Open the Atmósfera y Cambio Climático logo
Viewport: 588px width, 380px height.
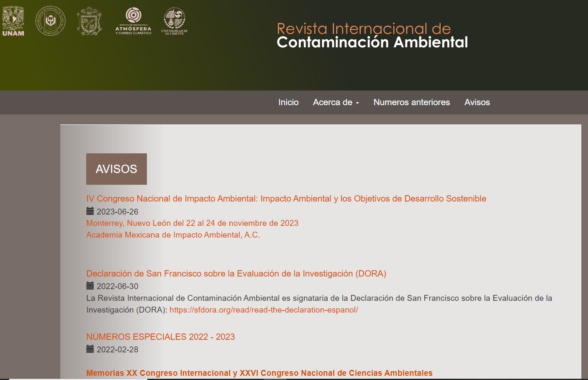tap(134, 21)
